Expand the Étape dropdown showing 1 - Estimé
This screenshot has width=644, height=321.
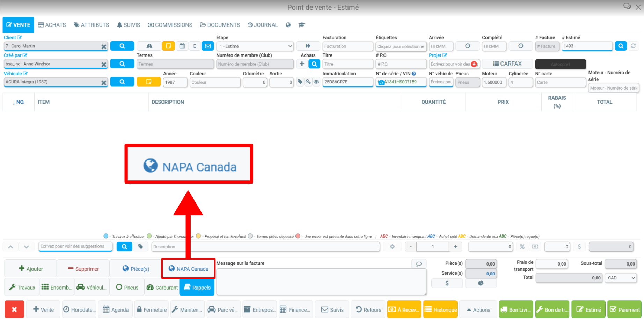coord(255,46)
